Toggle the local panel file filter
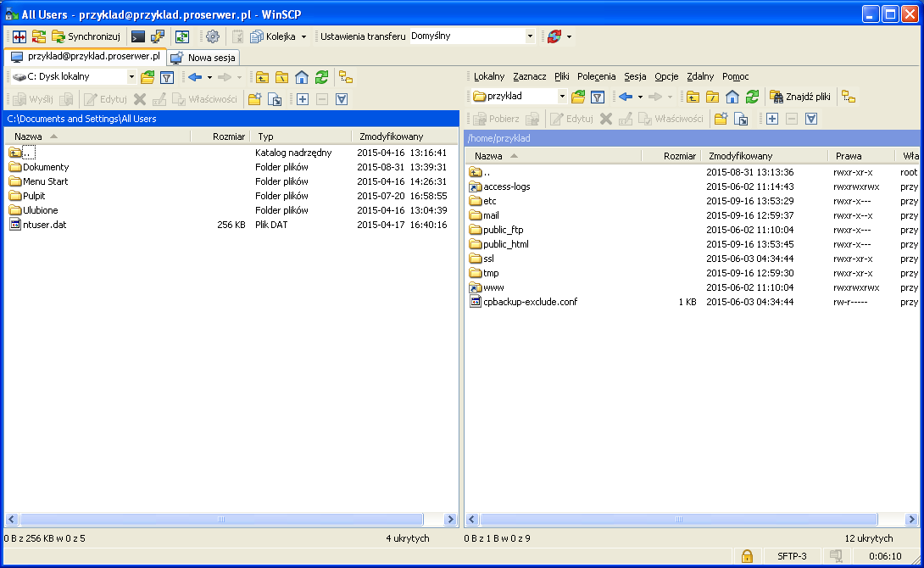The height and width of the screenshot is (568, 924). [167, 77]
